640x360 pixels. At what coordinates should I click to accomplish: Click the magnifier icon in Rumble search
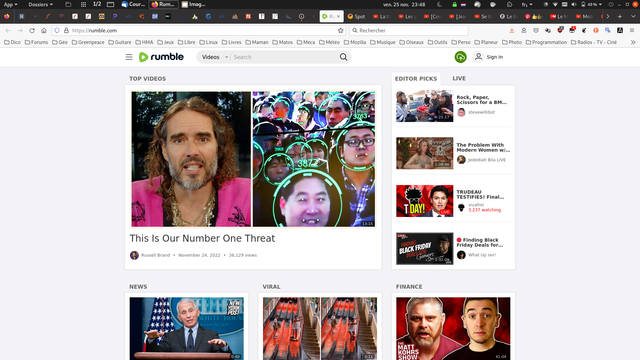click(344, 57)
